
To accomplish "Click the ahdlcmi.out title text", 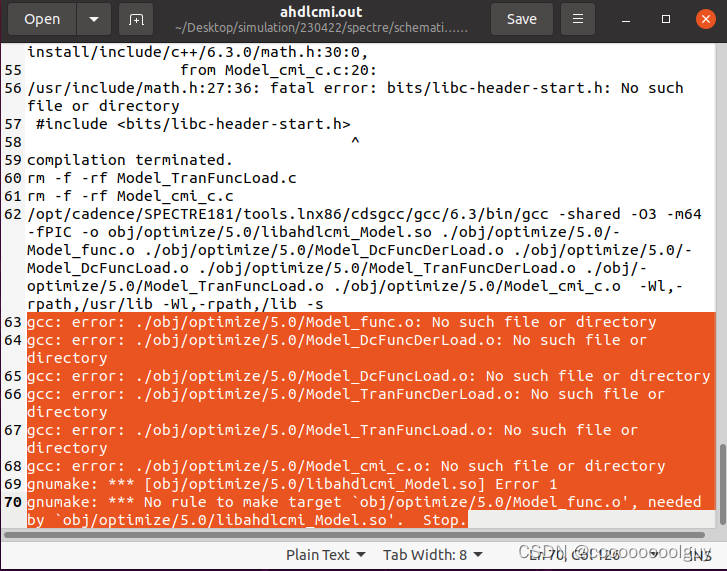I will click(x=321, y=12).
